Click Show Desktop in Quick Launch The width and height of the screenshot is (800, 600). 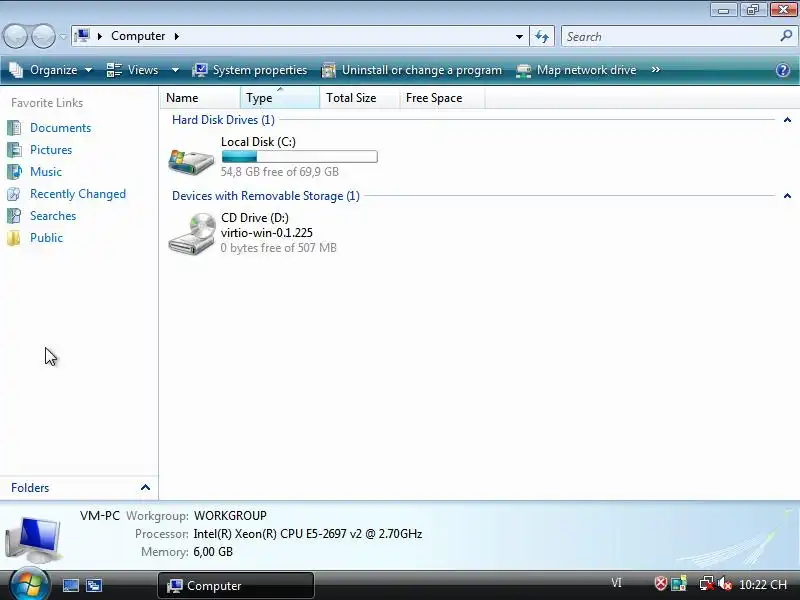click(x=70, y=585)
